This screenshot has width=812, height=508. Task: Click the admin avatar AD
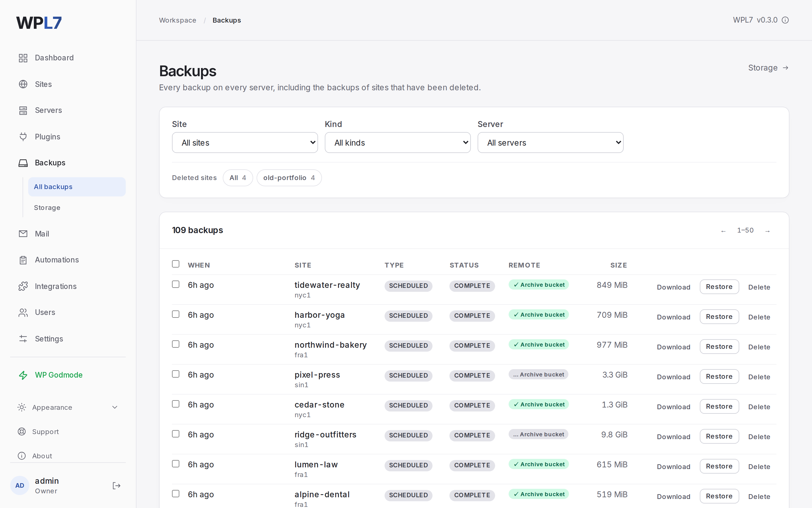[20, 486]
